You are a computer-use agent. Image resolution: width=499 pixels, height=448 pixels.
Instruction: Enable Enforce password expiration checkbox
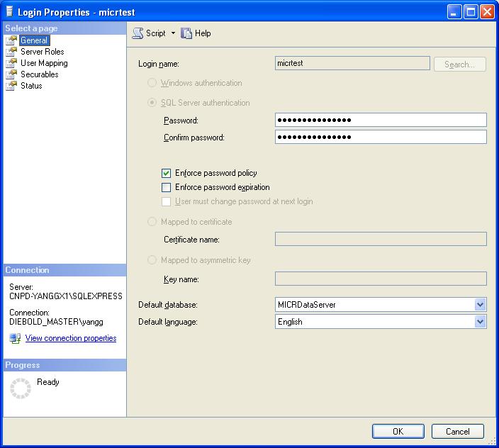tap(167, 187)
